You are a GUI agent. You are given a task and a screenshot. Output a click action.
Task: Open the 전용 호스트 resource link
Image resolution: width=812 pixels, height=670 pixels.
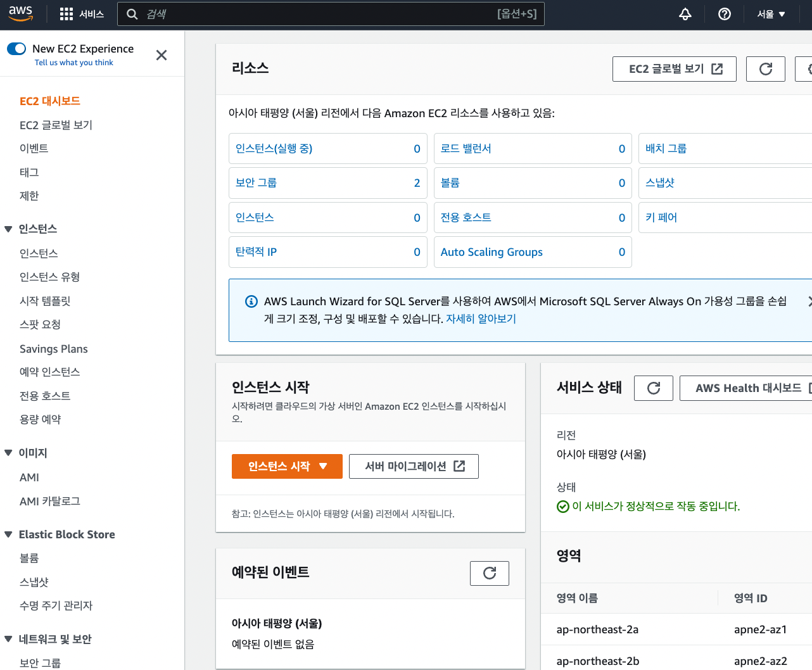(x=466, y=217)
